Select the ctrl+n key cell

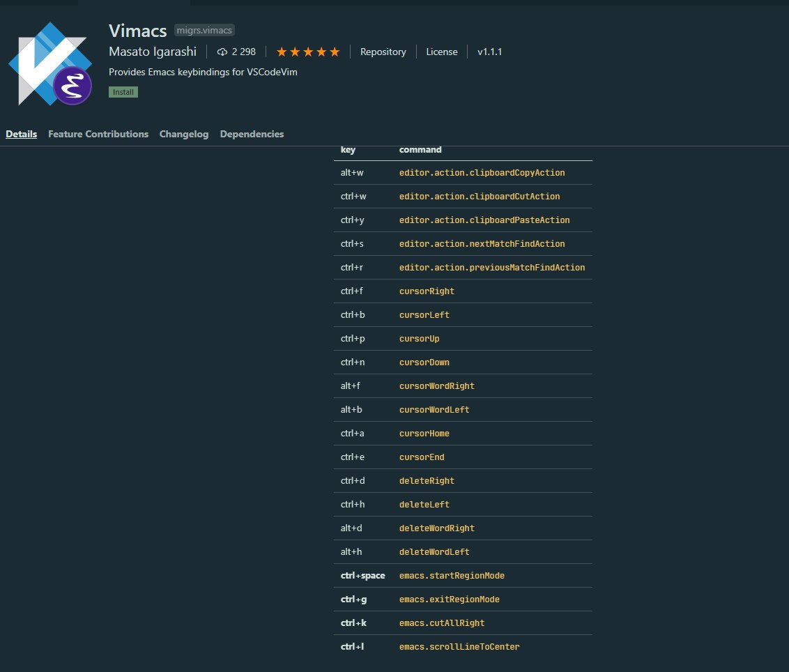tap(352, 362)
